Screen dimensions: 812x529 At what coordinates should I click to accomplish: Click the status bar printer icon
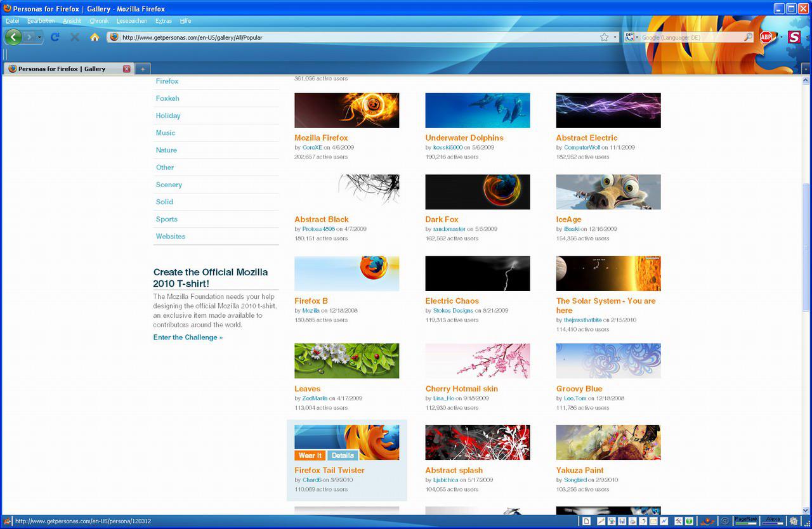632,521
